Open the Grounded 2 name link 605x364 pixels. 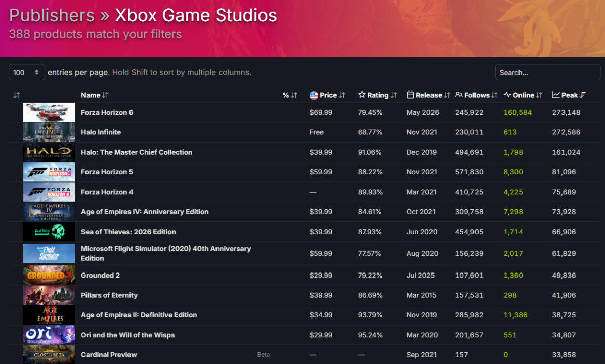click(100, 276)
